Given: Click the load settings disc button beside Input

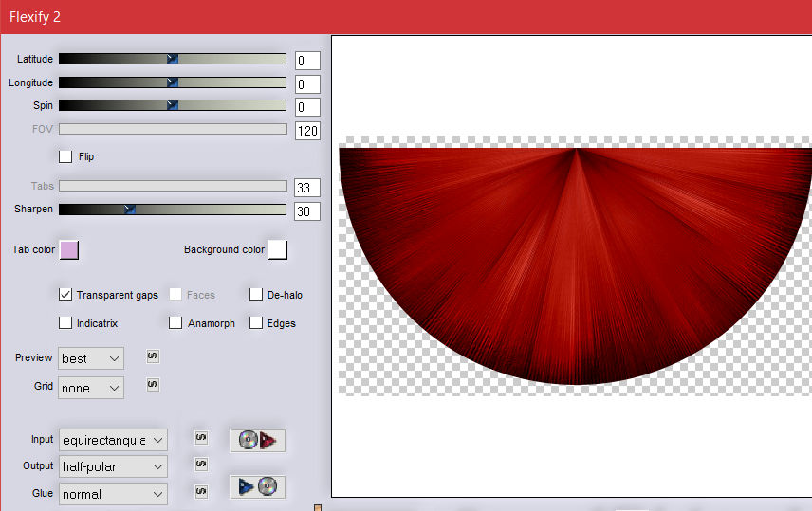Looking at the screenshot, I should click(257, 440).
